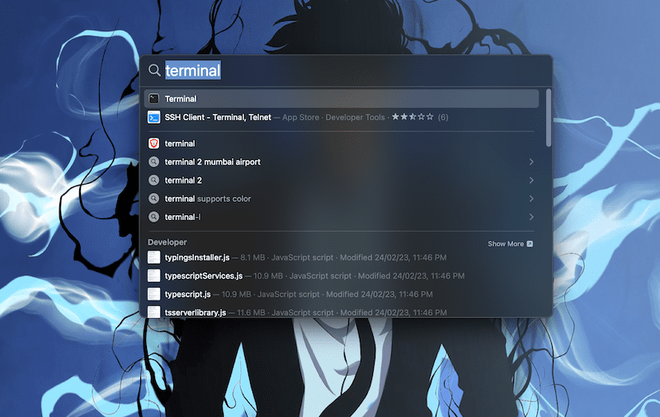Click search icon beside terminal supports color
The image size is (660, 417).
click(x=154, y=199)
